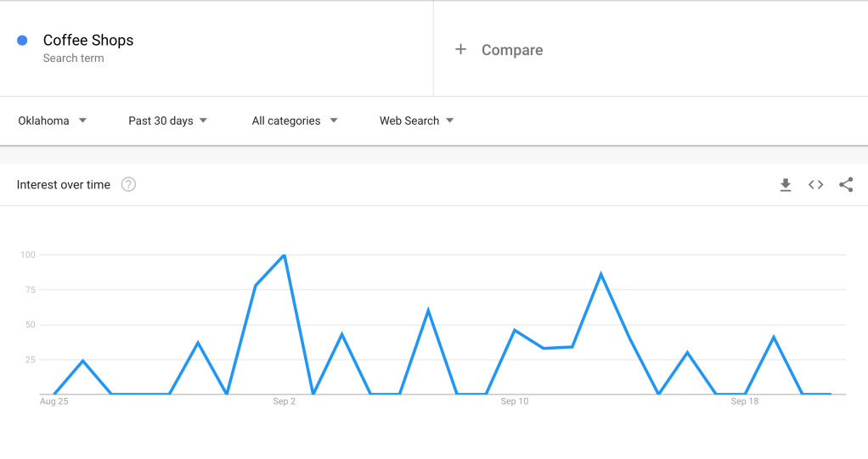Screen dimensions: 868x459
Task: Open the All categories dropdown
Action: (x=295, y=120)
